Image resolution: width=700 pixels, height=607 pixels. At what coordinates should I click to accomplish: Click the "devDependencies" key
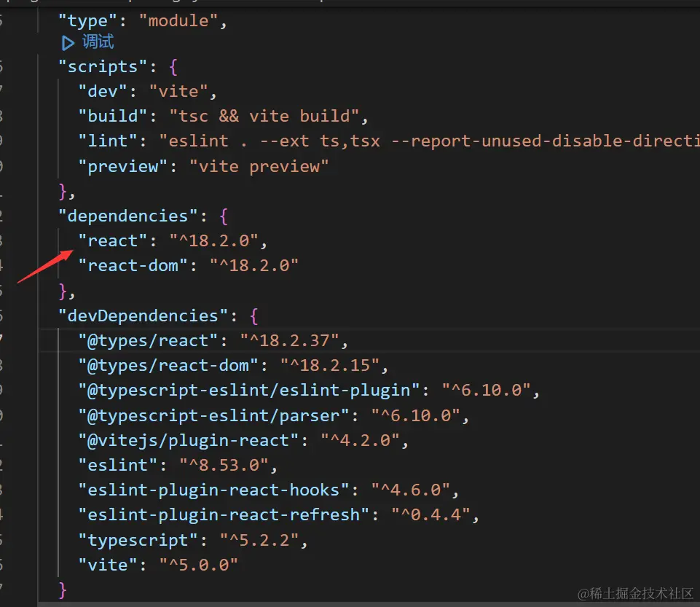(x=143, y=316)
